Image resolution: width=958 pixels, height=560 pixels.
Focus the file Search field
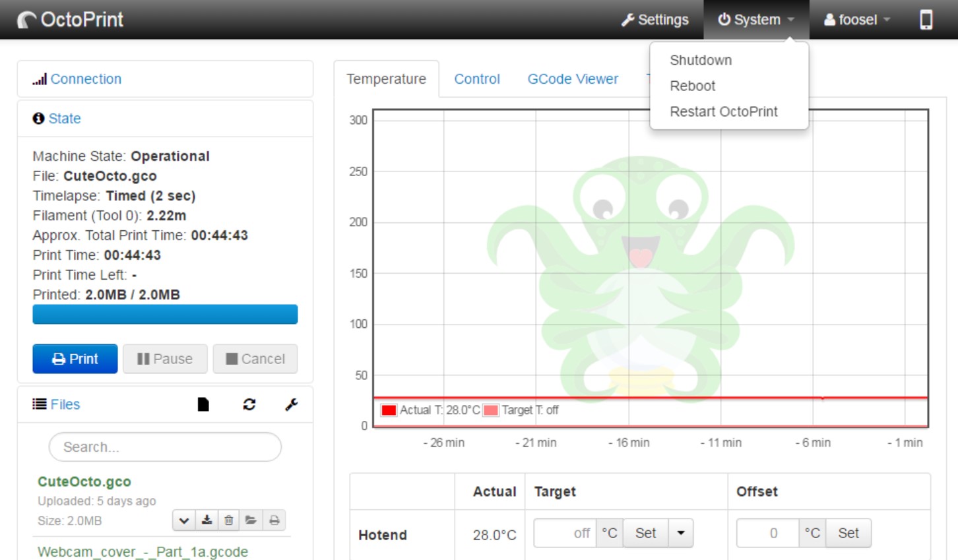point(165,447)
